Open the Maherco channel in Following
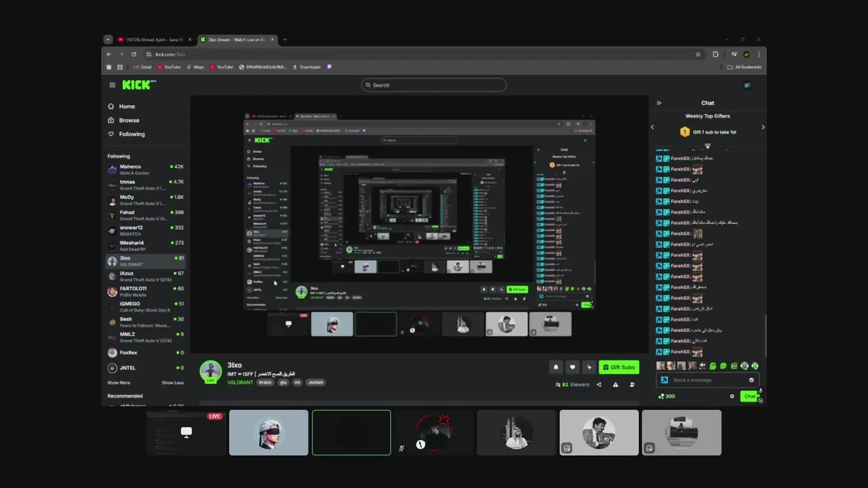868x488 pixels. [x=146, y=169]
